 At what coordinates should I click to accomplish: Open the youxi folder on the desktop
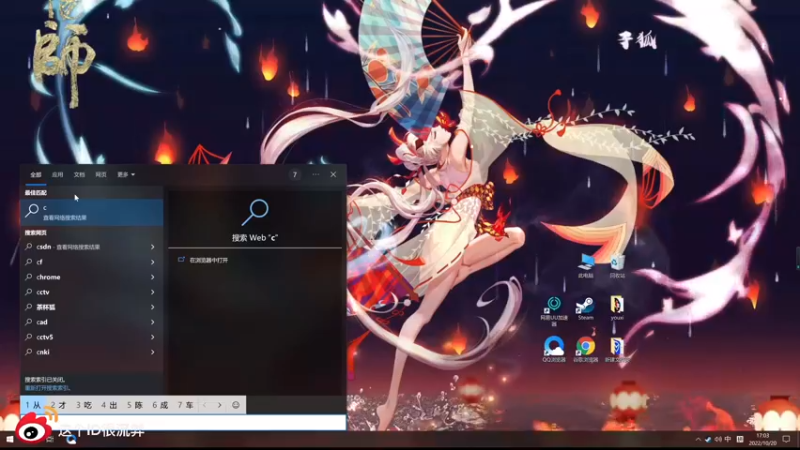click(x=617, y=308)
